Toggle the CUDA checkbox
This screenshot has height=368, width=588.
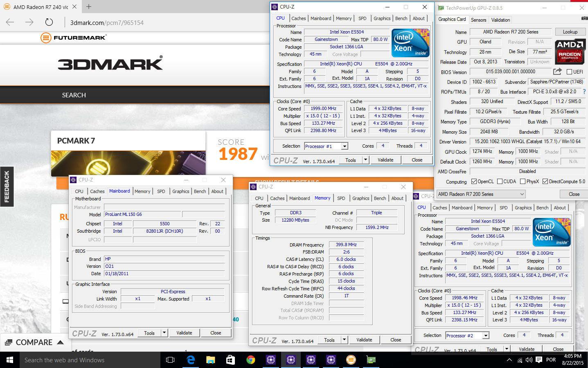500,182
